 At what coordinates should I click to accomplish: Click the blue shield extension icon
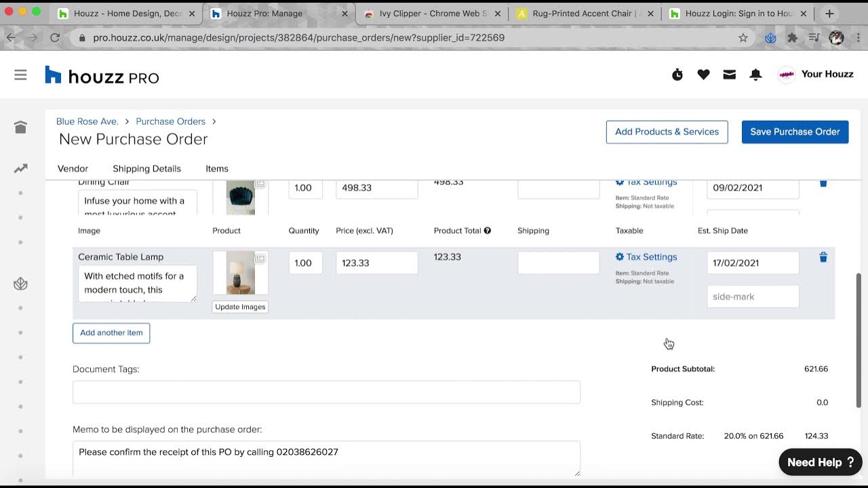coord(770,38)
